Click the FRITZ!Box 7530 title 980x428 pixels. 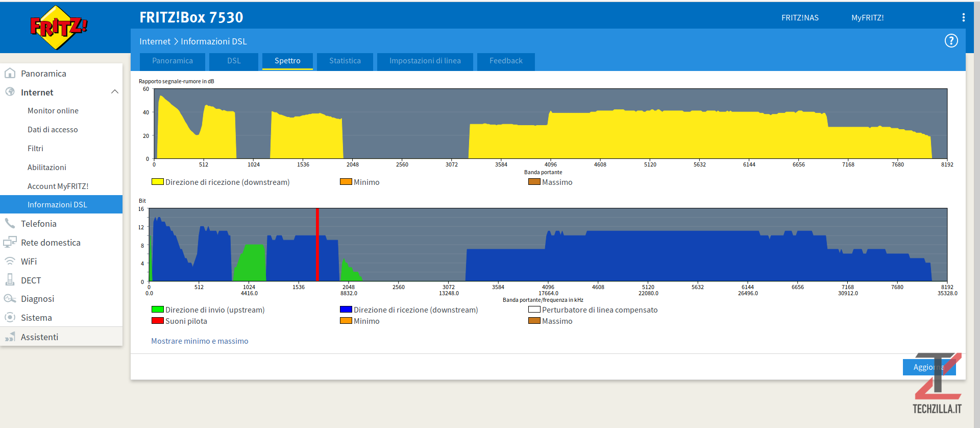(191, 17)
